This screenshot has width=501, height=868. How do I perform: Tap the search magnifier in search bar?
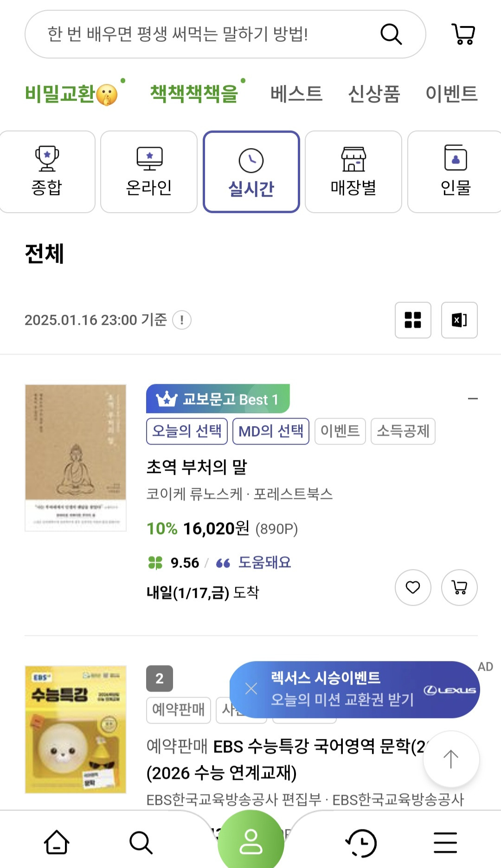coord(391,34)
